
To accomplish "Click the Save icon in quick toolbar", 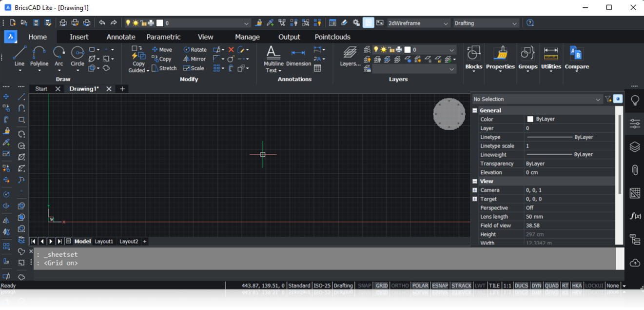I will [36, 23].
